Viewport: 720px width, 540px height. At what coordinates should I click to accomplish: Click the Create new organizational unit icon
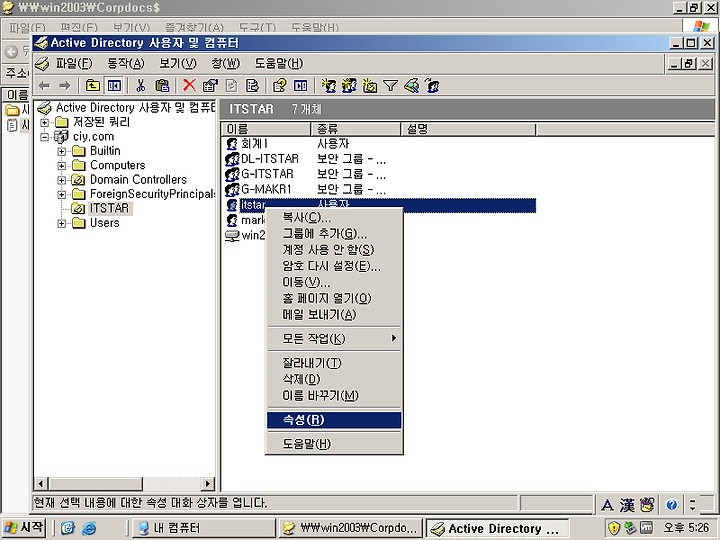coord(370,85)
